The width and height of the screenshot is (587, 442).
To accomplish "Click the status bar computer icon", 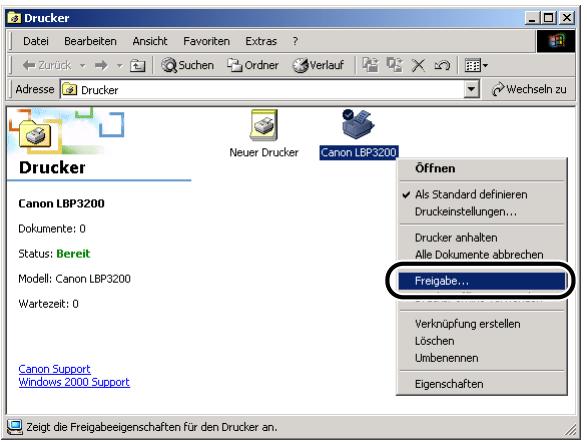I will coord(15,427).
